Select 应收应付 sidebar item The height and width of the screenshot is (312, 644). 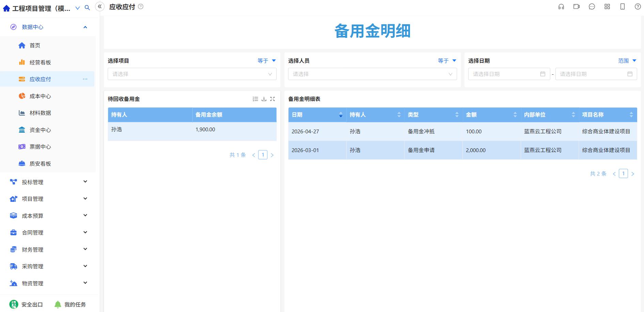(x=48, y=79)
